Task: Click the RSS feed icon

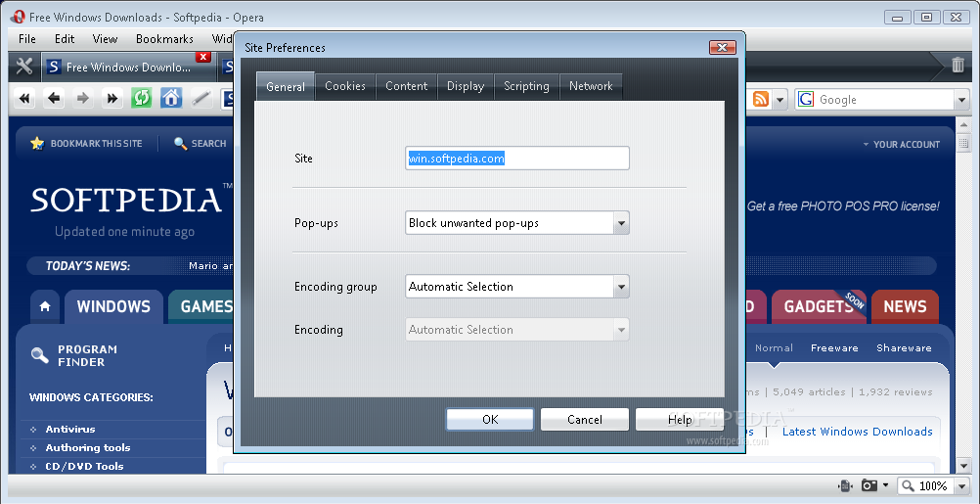Action: click(x=761, y=100)
